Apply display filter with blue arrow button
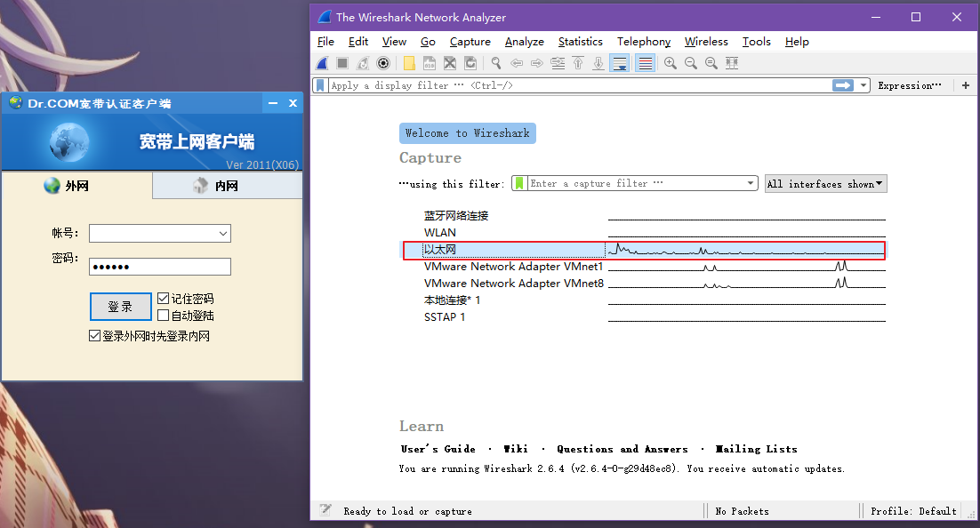Viewport: 980px width, 528px height. [x=843, y=85]
